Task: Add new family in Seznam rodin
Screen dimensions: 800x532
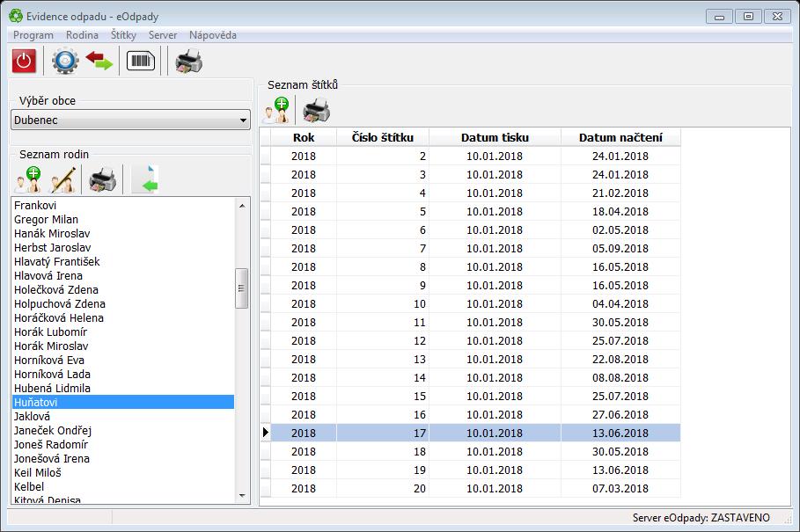Action: [x=28, y=180]
